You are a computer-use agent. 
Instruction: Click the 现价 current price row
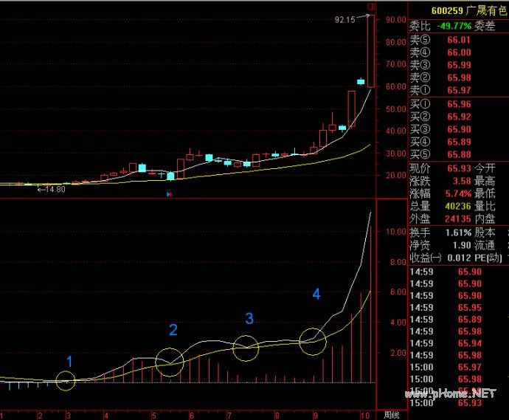440,168
